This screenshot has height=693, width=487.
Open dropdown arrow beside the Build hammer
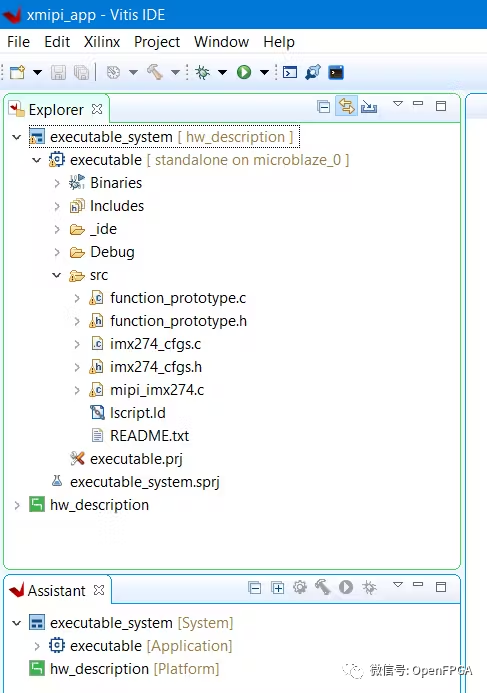(x=175, y=72)
